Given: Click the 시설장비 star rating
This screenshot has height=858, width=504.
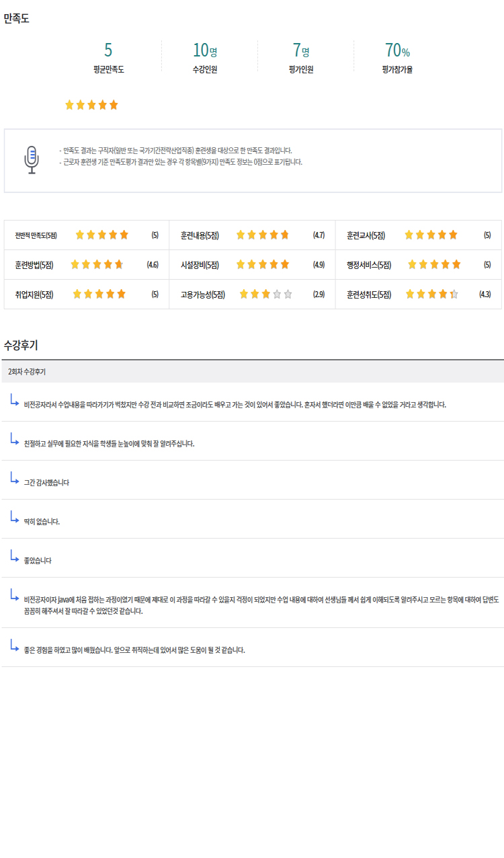Looking at the screenshot, I should [x=263, y=265].
